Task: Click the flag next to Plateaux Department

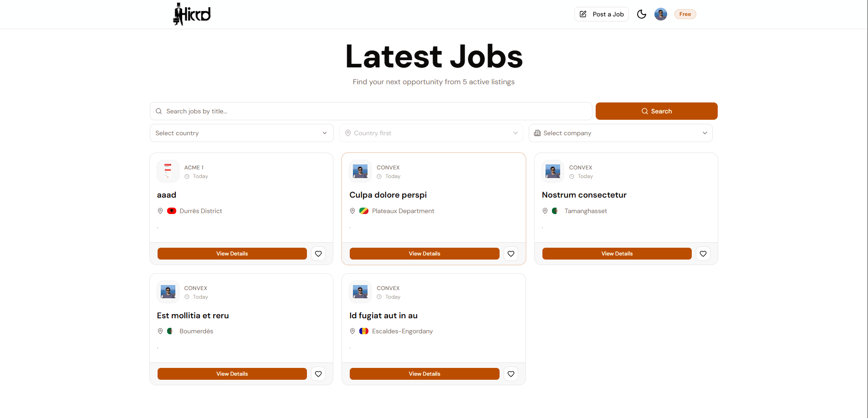Action: (364, 211)
